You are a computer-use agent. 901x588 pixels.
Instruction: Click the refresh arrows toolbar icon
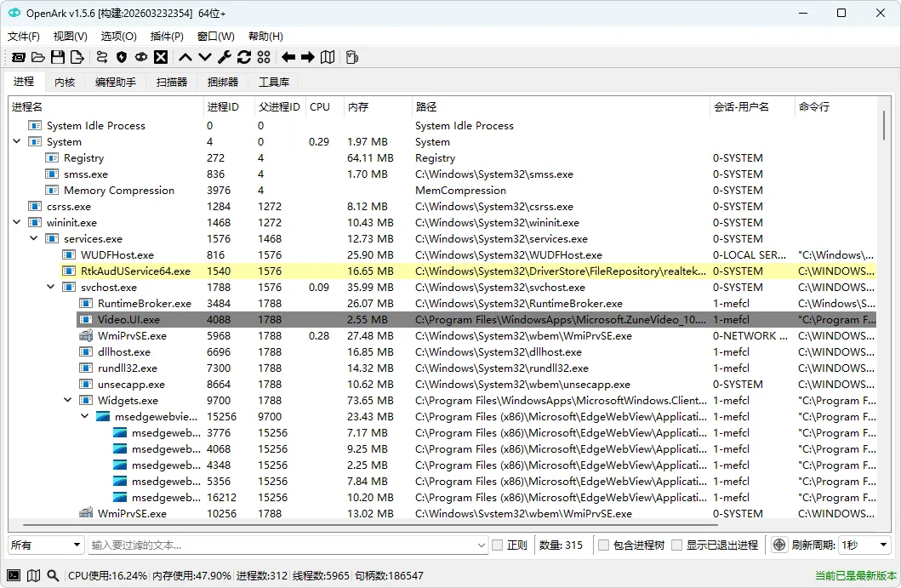244,57
